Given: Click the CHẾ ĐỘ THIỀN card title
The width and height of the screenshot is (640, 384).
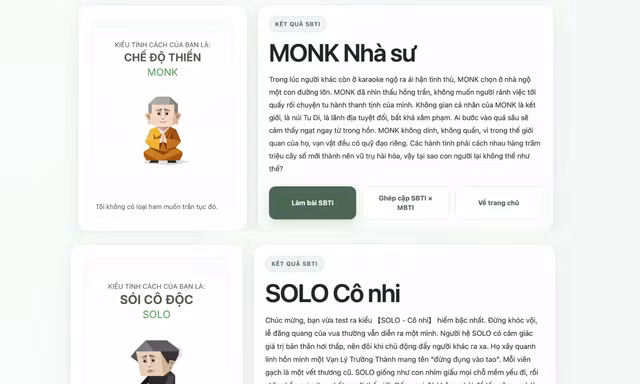Looking at the screenshot, I should (x=162, y=57).
